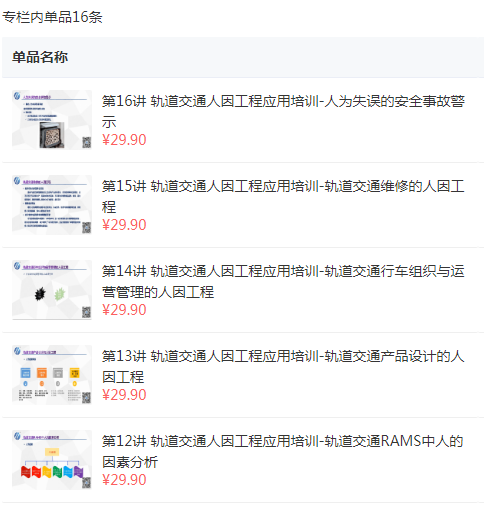The height and width of the screenshot is (505, 484).
Task: Open the 第13讲 course thumbnail image
Action: coord(52,375)
